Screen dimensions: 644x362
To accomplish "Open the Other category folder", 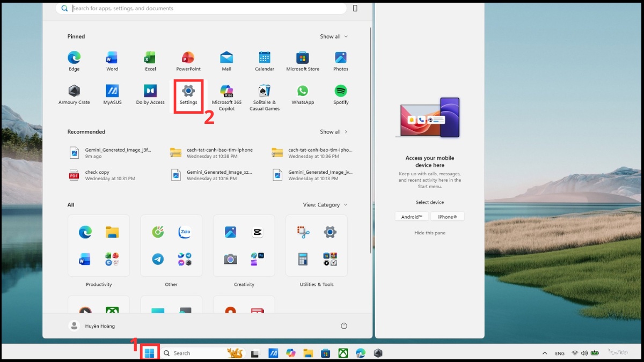I will pyautogui.click(x=171, y=246).
